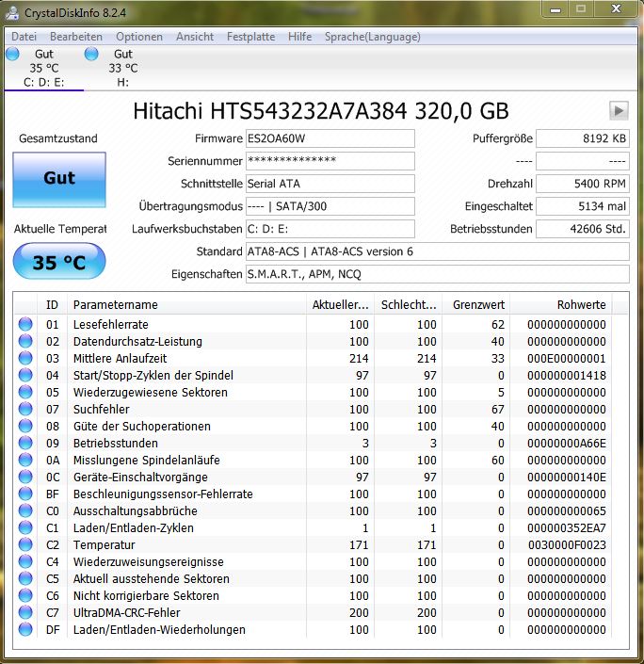Click the 35 °C temperature button
Viewport: 644px width, 664px height.
pos(59,261)
